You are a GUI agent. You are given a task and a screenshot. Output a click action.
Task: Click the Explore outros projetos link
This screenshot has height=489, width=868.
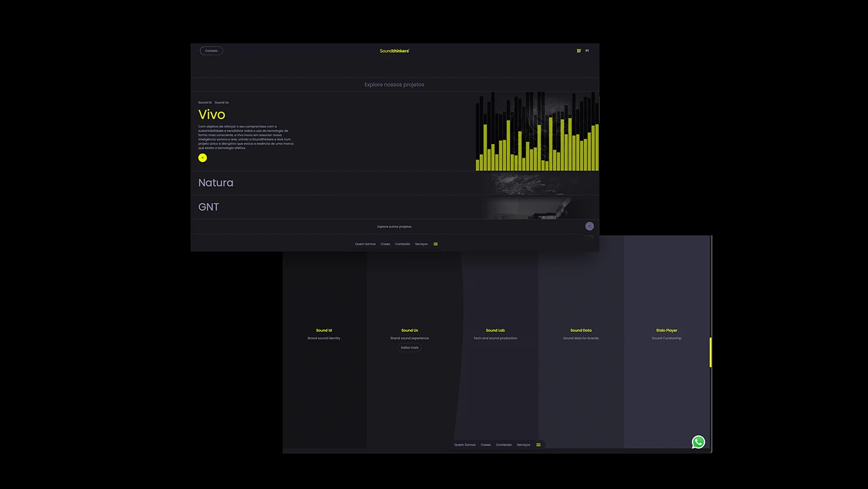394,227
